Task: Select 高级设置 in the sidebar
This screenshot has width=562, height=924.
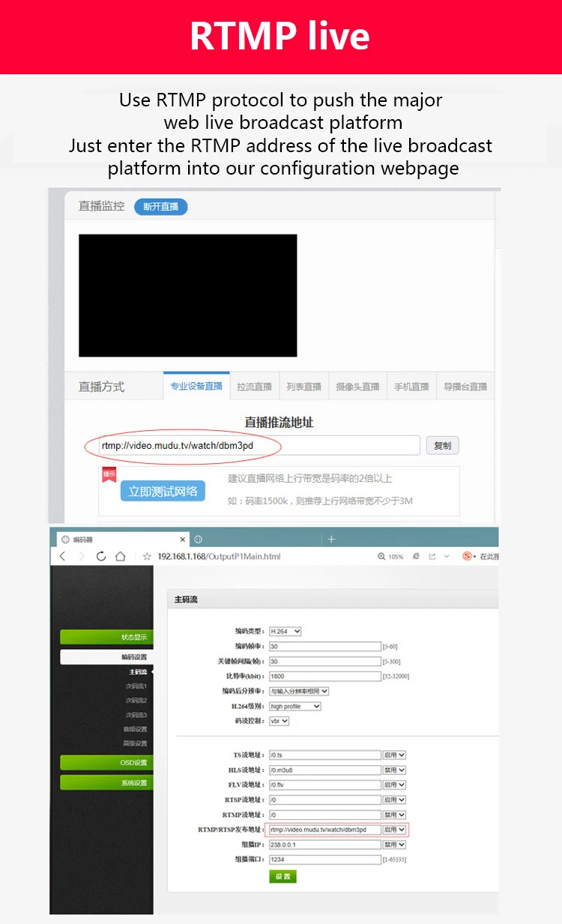Action: coord(136,743)
